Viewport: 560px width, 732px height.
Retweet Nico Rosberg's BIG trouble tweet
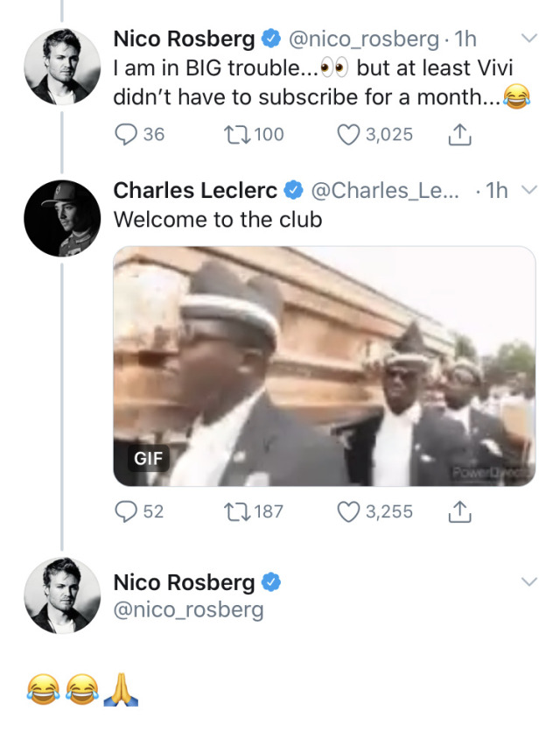(236, 135)
